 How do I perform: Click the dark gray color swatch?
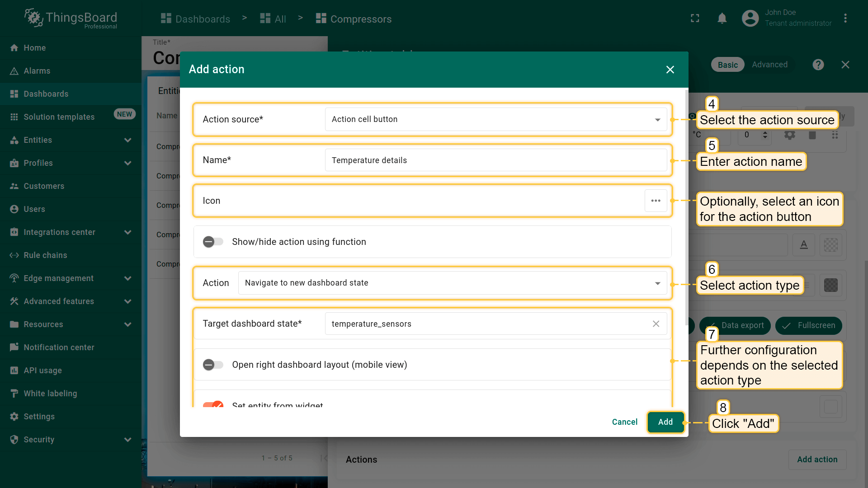pyautogui.click(x=830, y=285)
